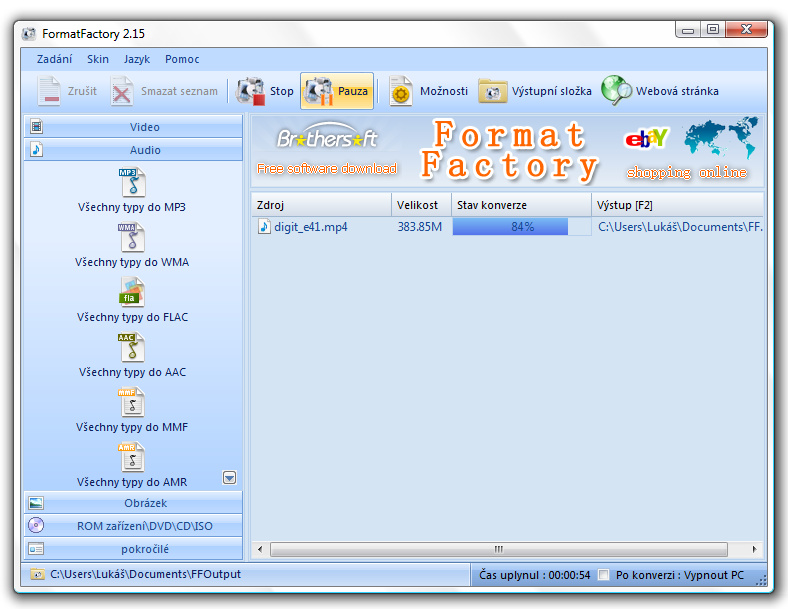This screenshot has width=788, height=609.
Task: Pause the conversion with the Pauza button
Action: (x=337, y=91)
